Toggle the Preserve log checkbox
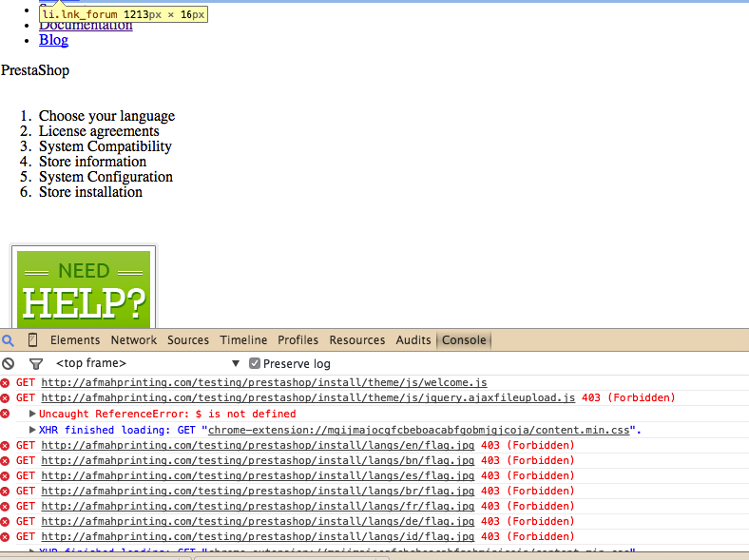 pyautogui.click(x=255, y=363)
